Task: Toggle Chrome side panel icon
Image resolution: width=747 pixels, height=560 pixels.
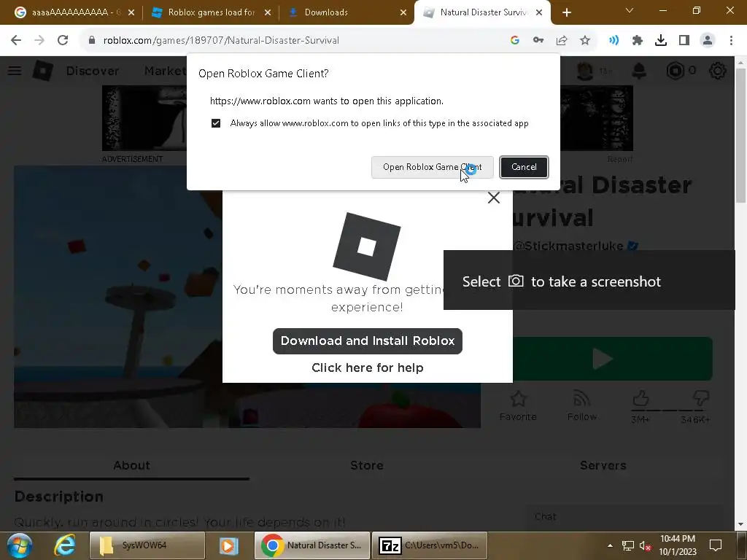Action: (x=684, y=41)
